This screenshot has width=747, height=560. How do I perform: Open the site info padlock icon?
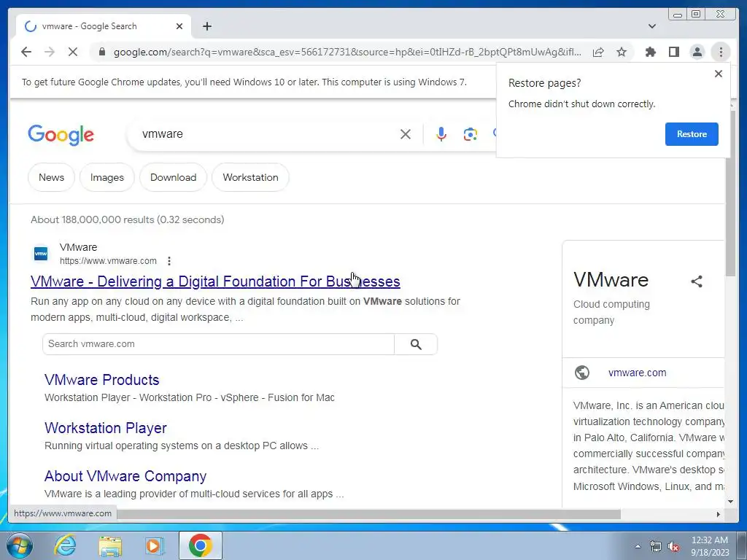[101, 52]
